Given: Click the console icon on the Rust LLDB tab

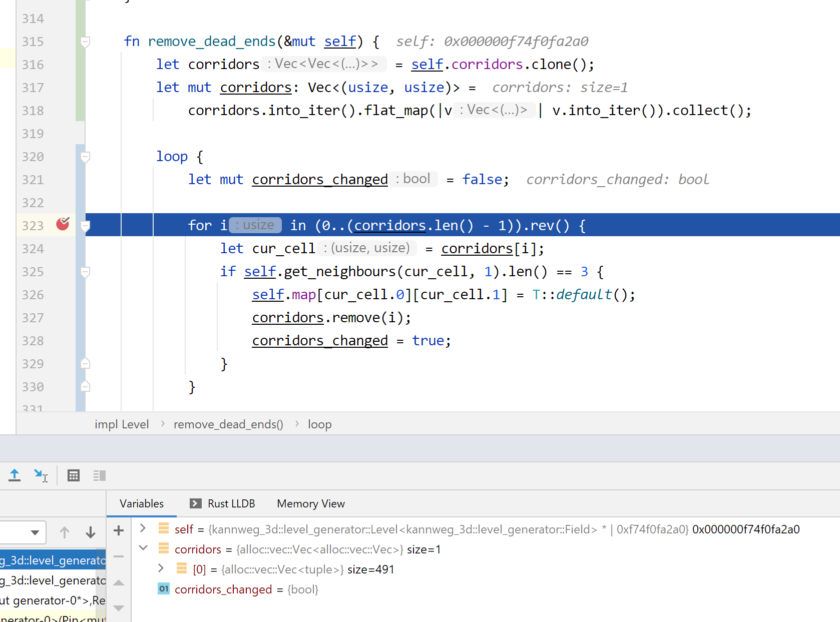Looking at the screenshot, I should click(x=195, y=503).
